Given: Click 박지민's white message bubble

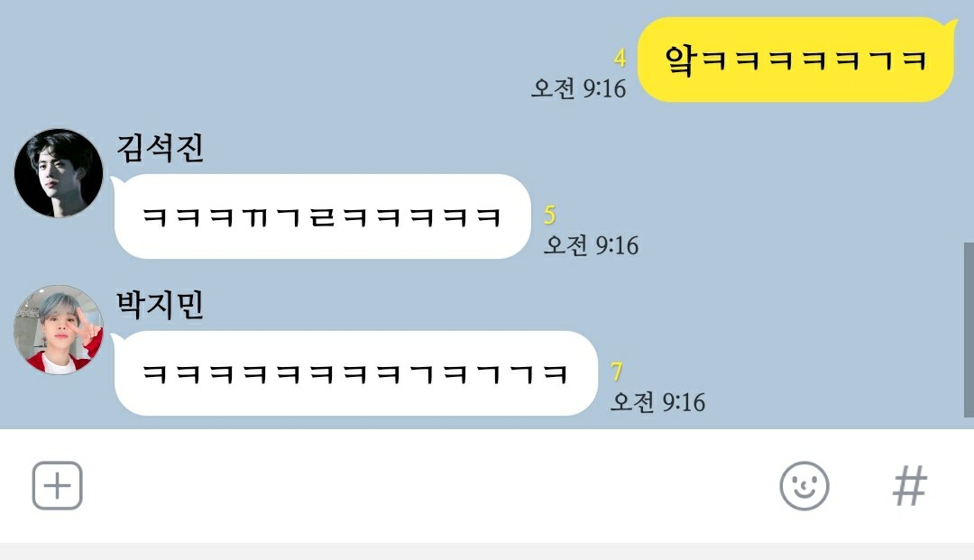Looking at the screenshot, I should (356, 373).
